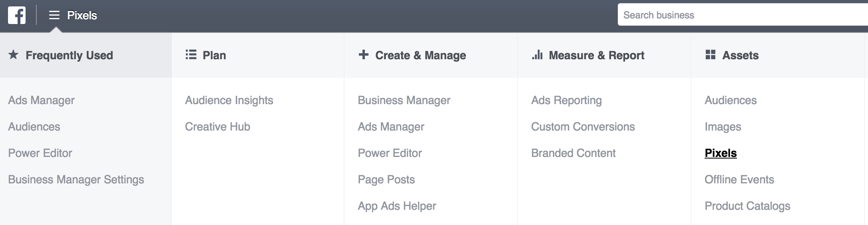Click the list icon next to Plan
The image size is (868, 225).
[x=191, y=54]
